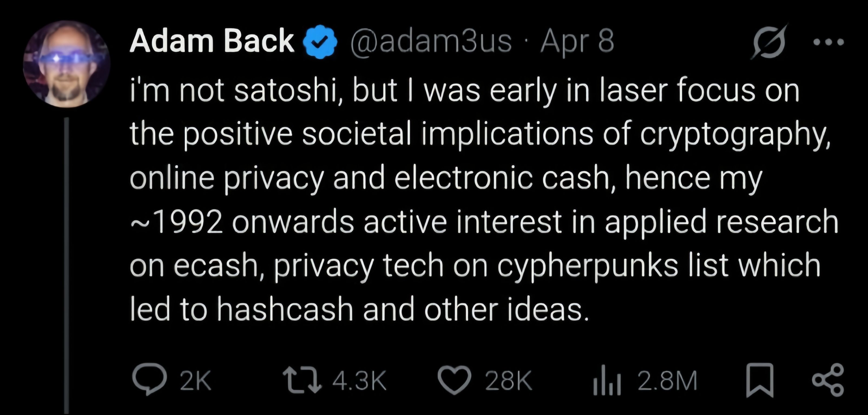Bookmark the post with the bookmark icon
The width and height of the screenshot is (868, 415).
click(760, 380)
